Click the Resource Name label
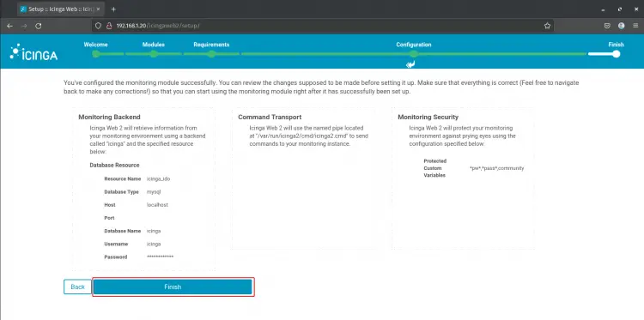This screenshot has width=644, height=320. point(122,178)
